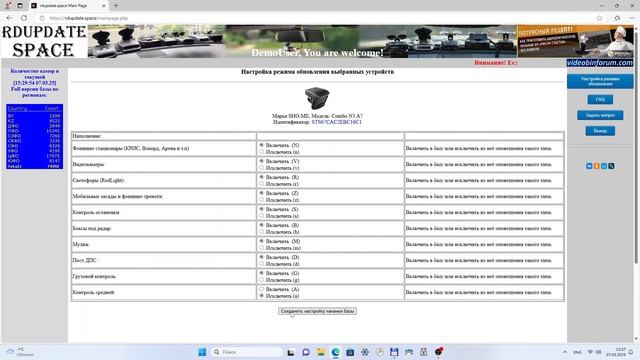Viewport: 640px width, 360px height.
Task: Click the taskbar search box
Action: tap(248, 352)
